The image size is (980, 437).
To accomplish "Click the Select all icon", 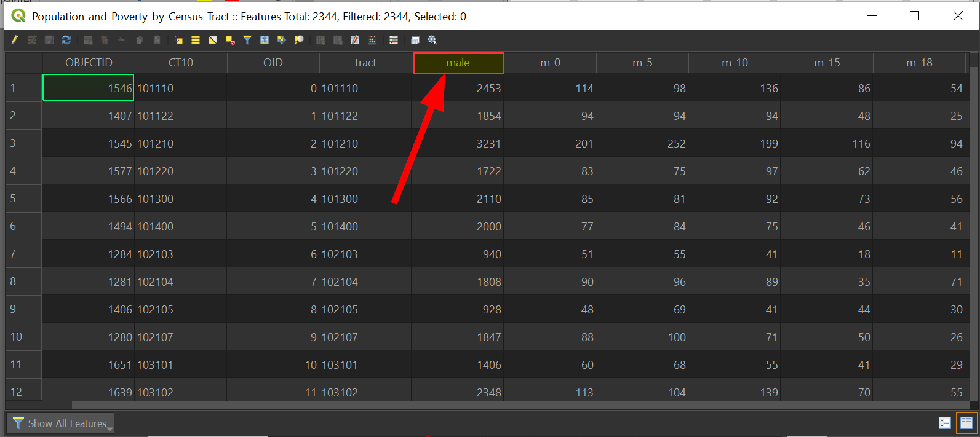I will coord(196,40).
